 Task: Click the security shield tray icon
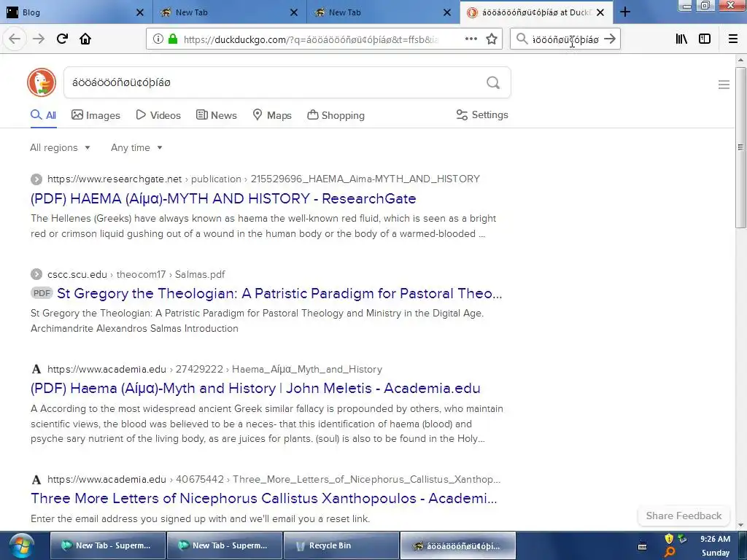point(669,539)
